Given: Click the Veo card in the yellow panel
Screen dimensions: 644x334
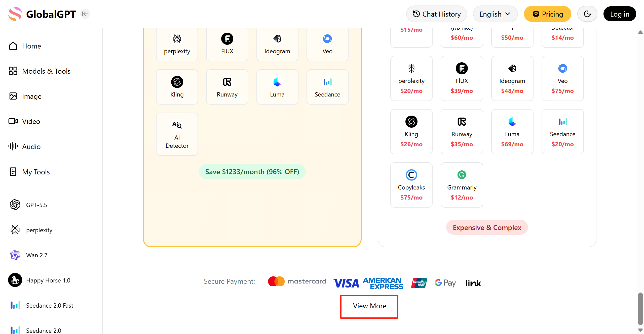Looking at the screenshot, I should tap(327, 44).
